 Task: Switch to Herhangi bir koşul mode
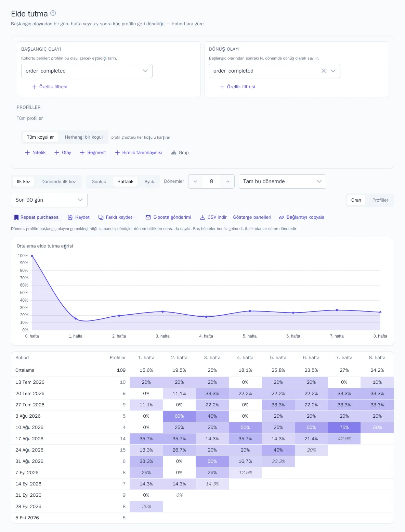[x=84, y=137]
